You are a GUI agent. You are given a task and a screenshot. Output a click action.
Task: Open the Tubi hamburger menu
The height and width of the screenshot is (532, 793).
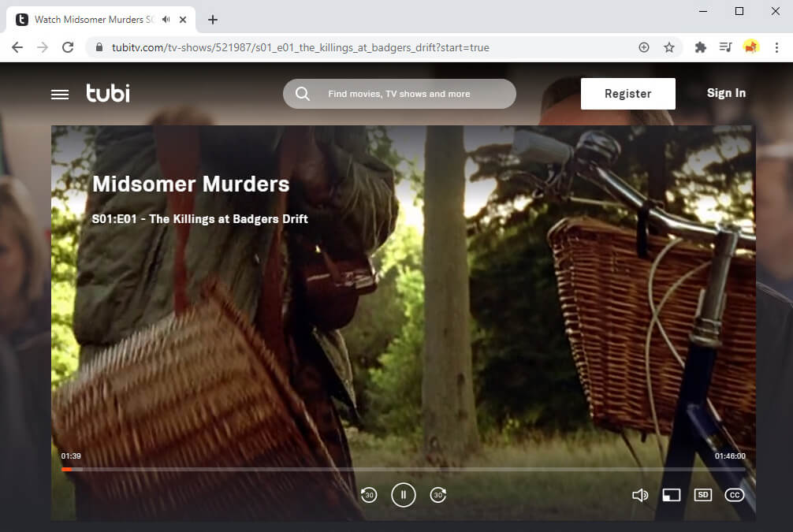click(60, 95)
